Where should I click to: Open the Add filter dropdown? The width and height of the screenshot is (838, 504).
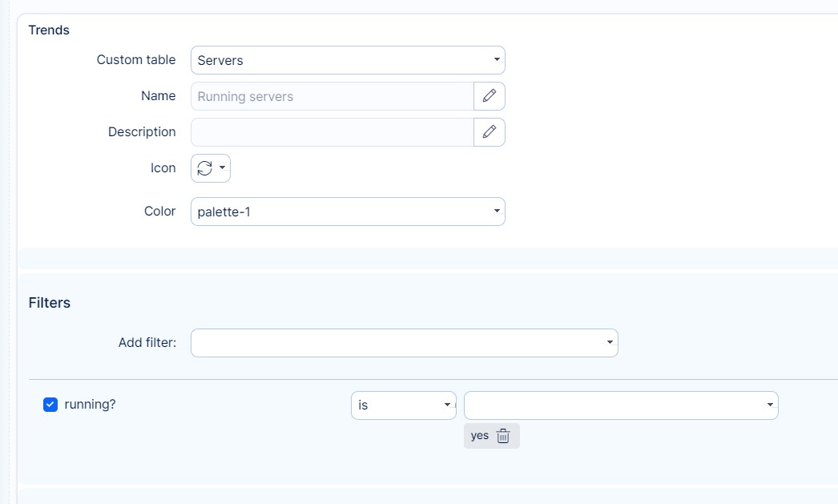point(404,343)
